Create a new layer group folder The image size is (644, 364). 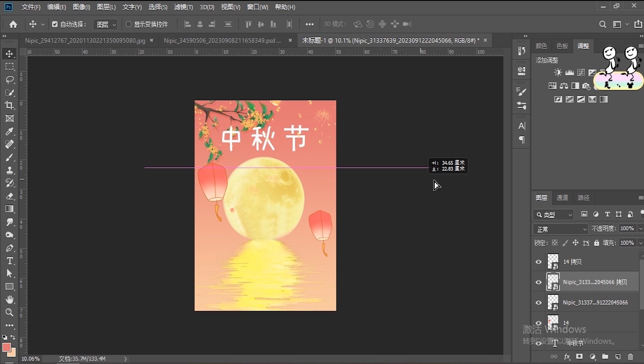[605, 356]
